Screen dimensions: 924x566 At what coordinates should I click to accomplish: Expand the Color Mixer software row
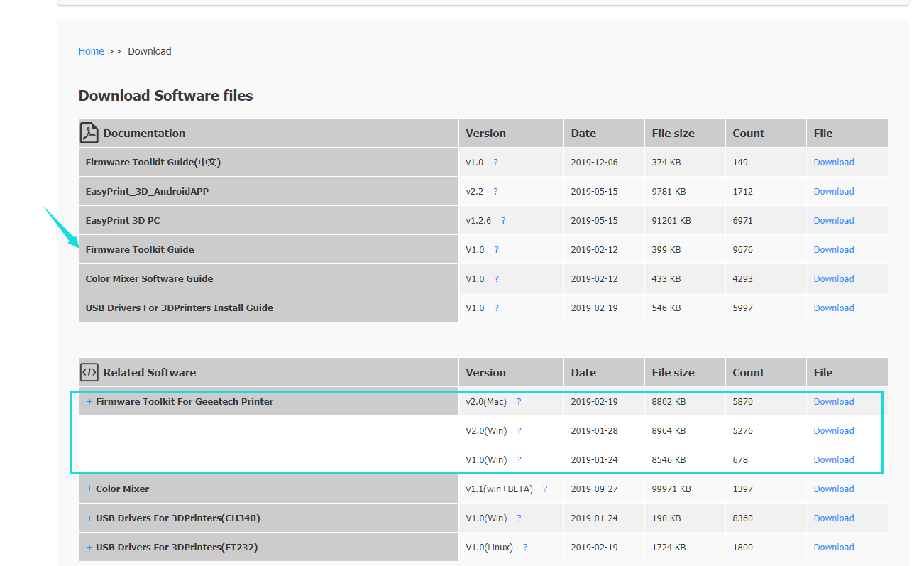tap(89, 489)
